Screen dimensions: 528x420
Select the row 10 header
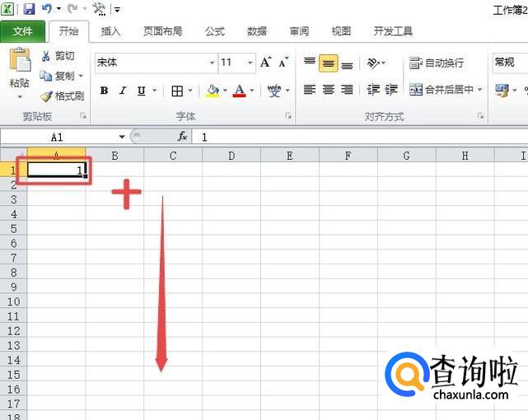(13, 301)
